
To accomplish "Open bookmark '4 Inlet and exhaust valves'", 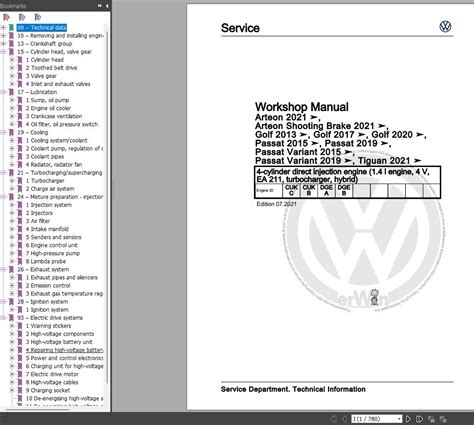I will point(58,84).
